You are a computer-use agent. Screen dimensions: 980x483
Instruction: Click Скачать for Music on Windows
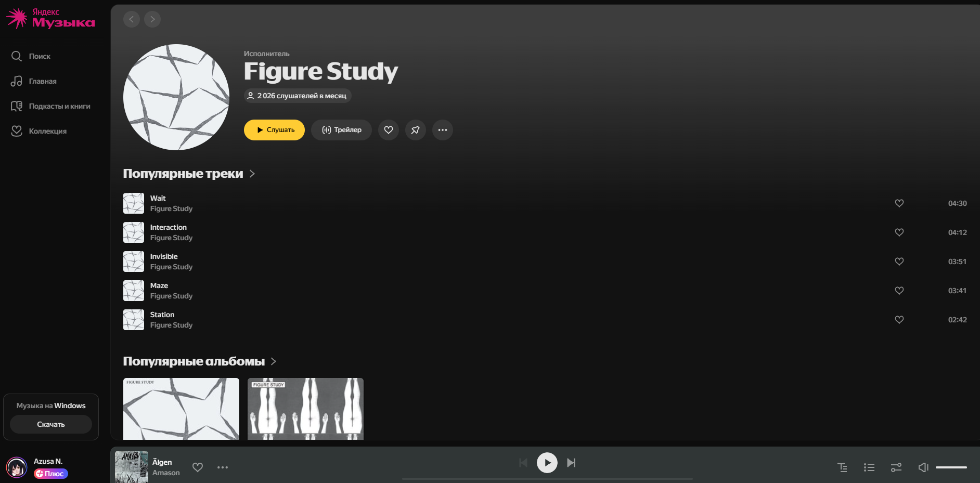(51, 424)
